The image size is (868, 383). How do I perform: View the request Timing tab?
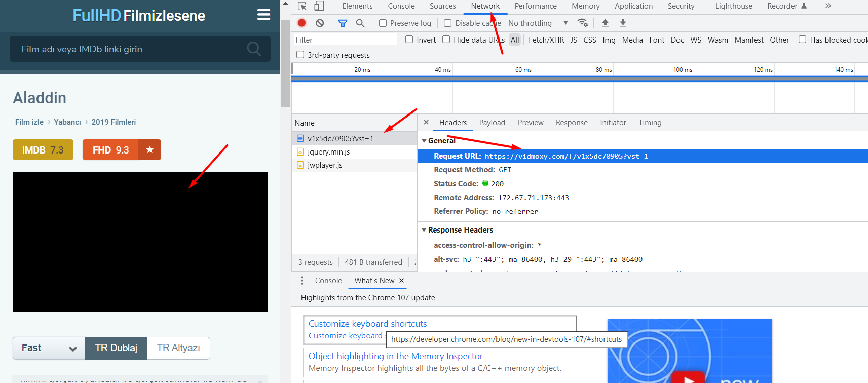(x=650, y=123)
